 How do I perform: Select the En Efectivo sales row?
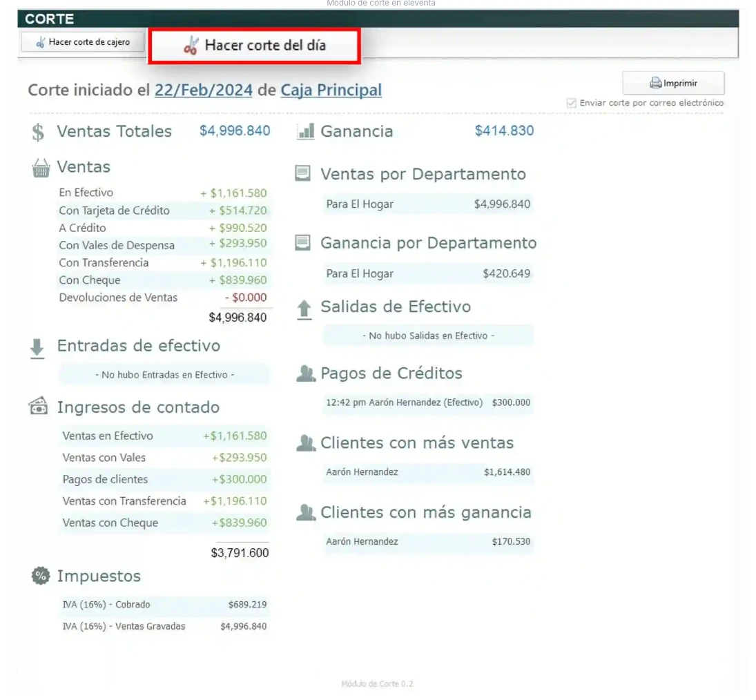pos(163,193)
